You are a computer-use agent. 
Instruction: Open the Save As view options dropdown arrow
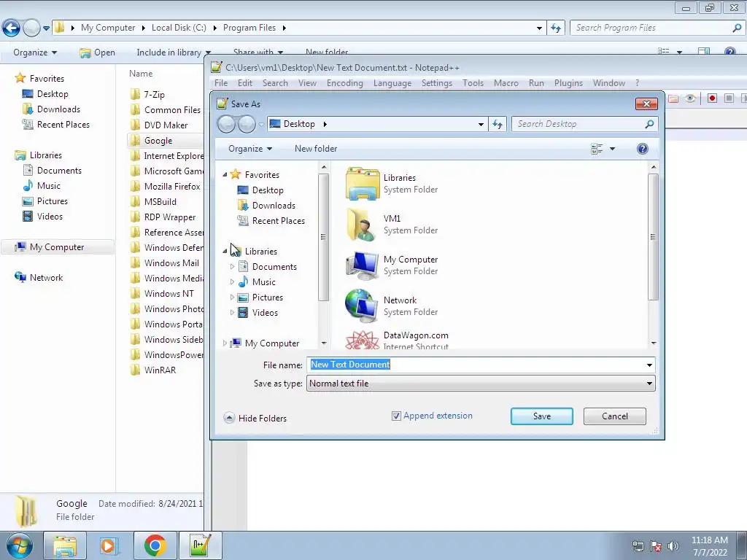click(x=613, y=149)
